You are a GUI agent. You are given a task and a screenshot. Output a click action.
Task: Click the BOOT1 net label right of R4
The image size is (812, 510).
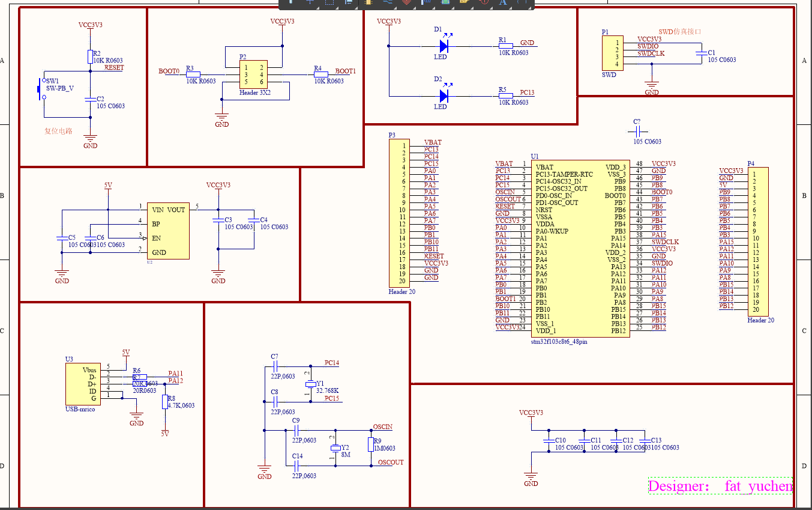pyautogui.click(x=346, y=71)
